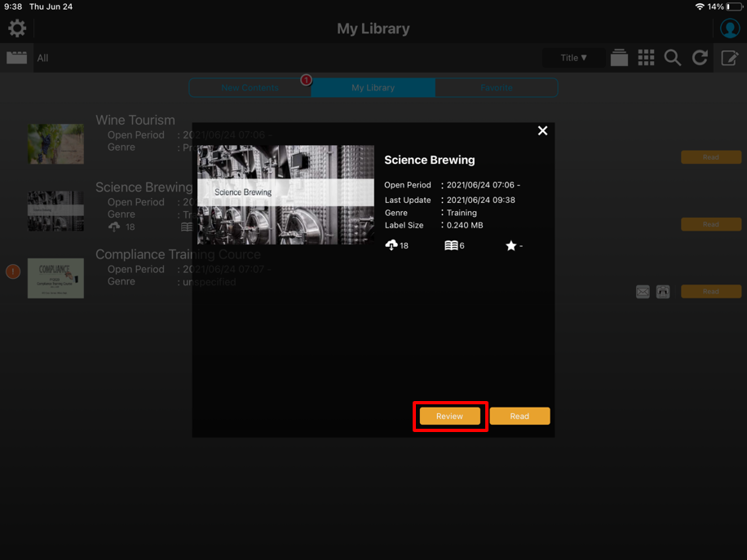Close the Science Brewing details popup
747x560 pixels.
tap(542, 130)
